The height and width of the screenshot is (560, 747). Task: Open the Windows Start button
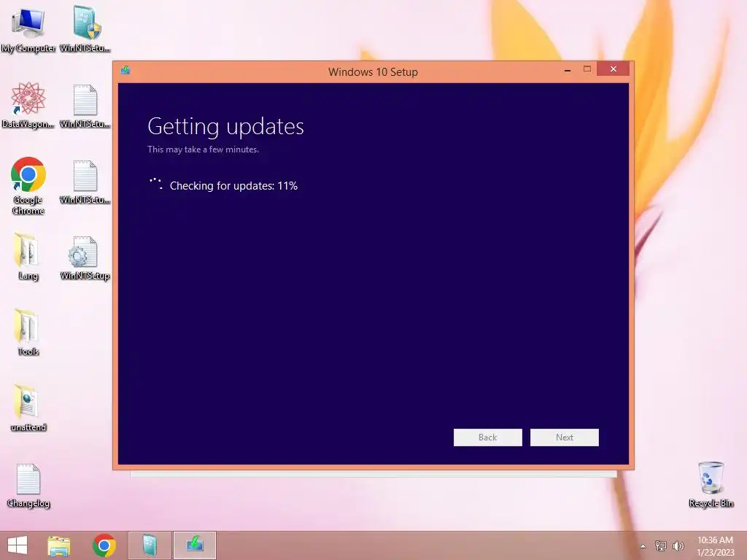(x=18, y=545)
